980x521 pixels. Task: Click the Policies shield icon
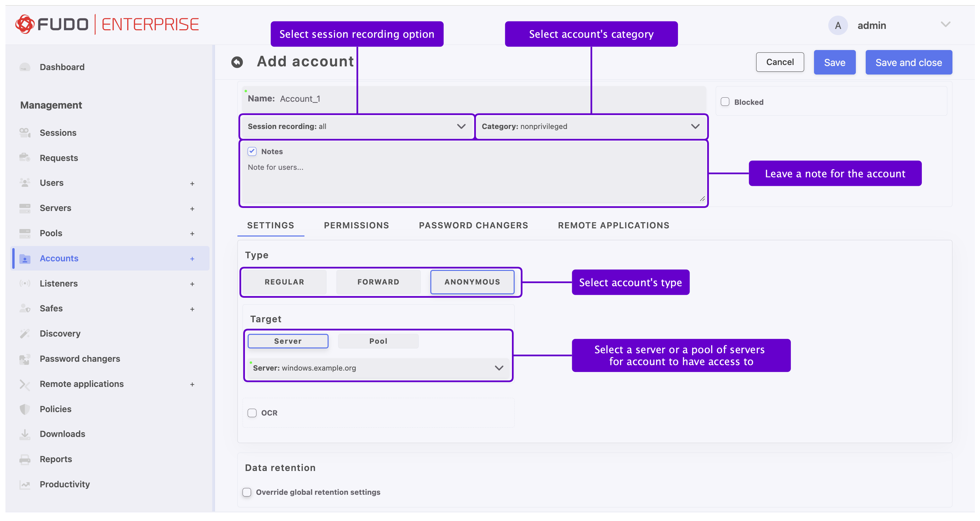tap(25, 409)
